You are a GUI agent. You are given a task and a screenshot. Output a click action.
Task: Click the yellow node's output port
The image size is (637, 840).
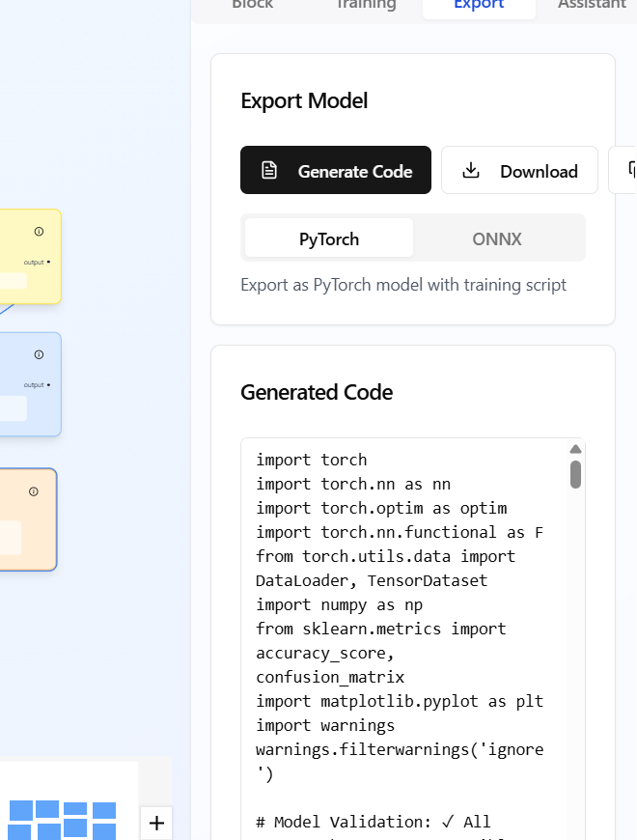[x=48, y=262]
